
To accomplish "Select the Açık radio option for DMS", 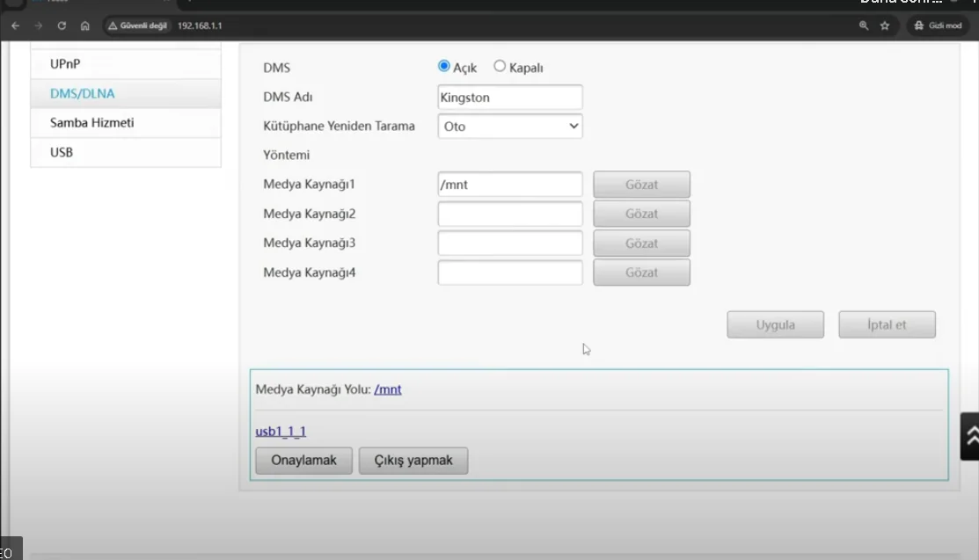I will point(444,66).
